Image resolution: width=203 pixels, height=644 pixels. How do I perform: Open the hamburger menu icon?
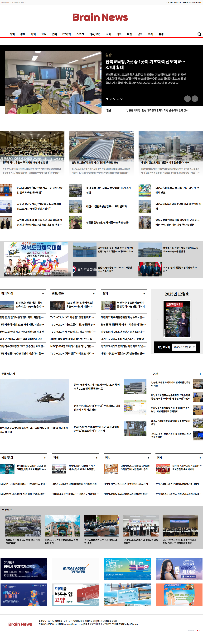[3, 34]
